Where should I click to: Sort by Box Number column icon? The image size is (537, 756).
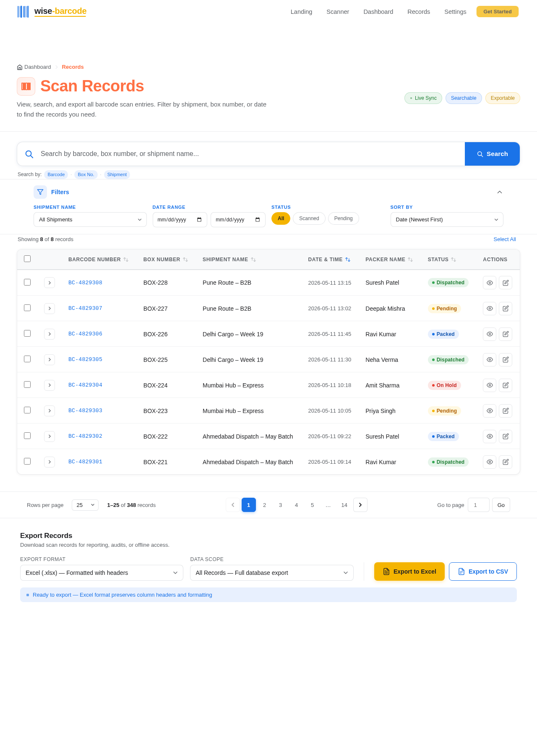tap(185, 260)
